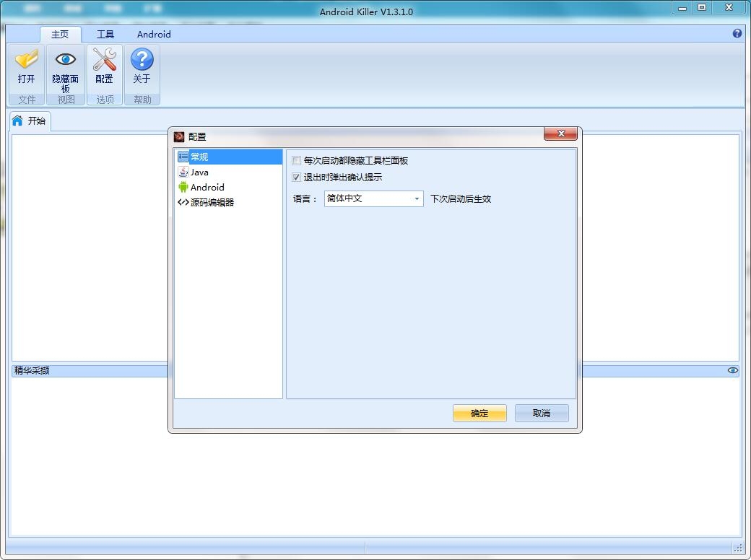Switch to the 主页 ribbon tab
This screenshot has height=560, width=751.
(60, 35)
